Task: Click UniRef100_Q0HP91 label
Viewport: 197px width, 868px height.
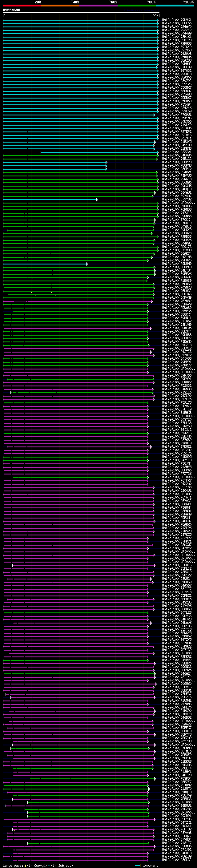Action: (x=176, y=362)
